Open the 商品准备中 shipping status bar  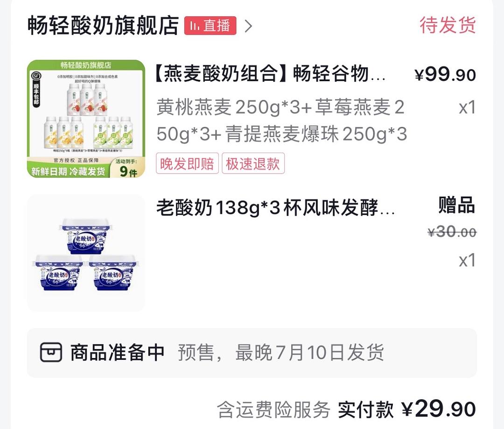[x=252, y=353]
